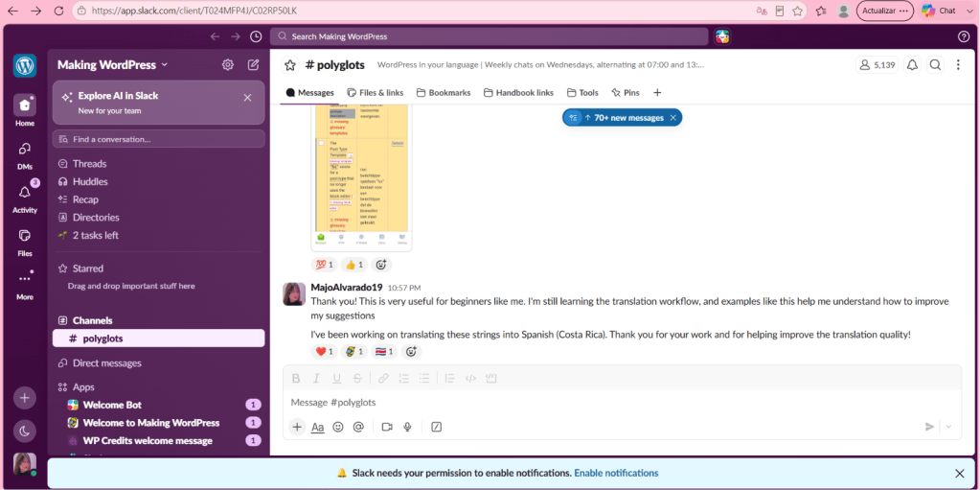980x490 pixels.
Task: Expand the Direct messages section
Action: 107,363
